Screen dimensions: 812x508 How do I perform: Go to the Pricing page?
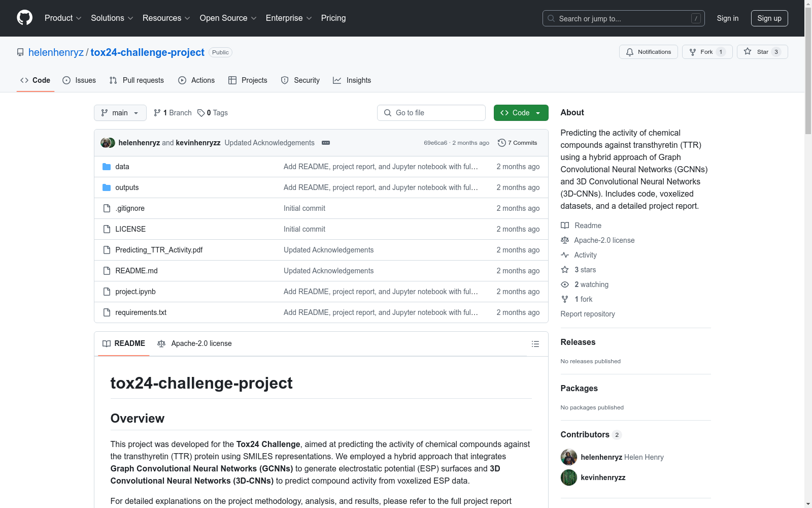pyautogui.click(x=333, y=18)
